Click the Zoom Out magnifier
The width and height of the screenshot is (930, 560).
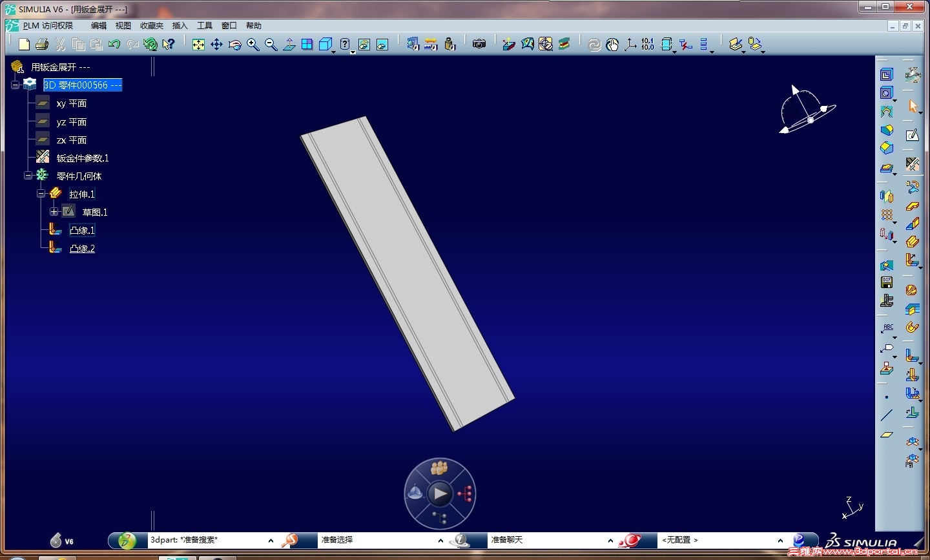click(271, 44)
